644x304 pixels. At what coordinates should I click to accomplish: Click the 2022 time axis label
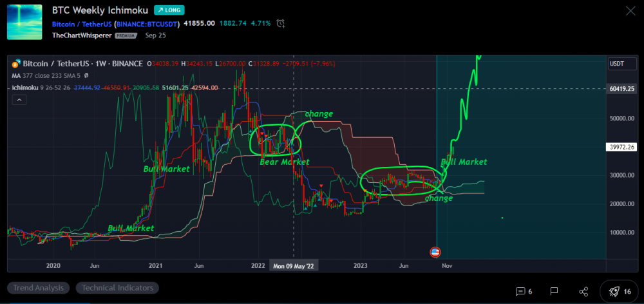(258, 266)
